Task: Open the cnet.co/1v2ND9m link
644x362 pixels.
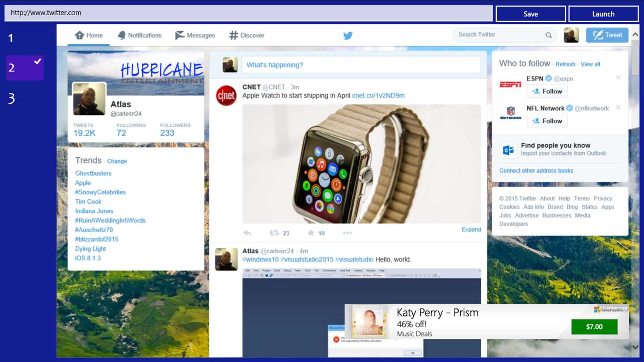Action: (378, 96)
